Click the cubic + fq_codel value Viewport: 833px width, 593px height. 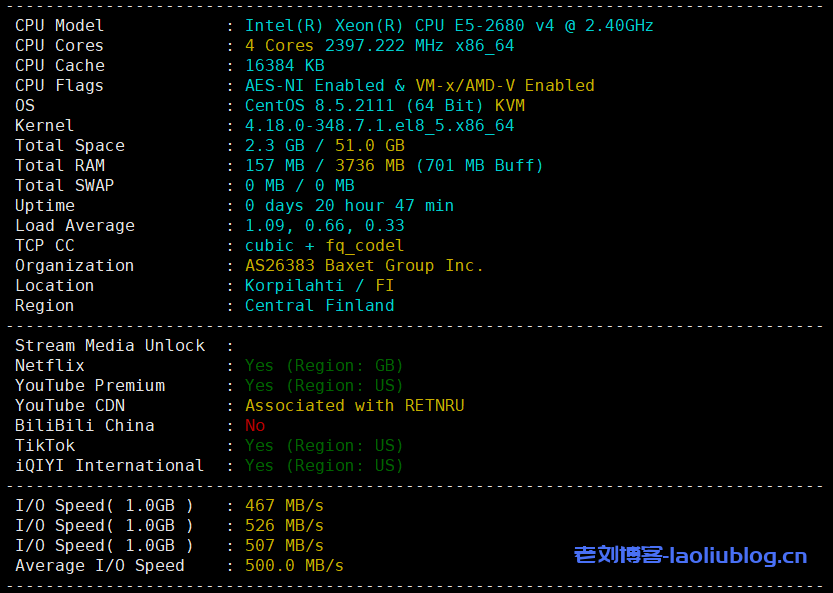[325, 246]
